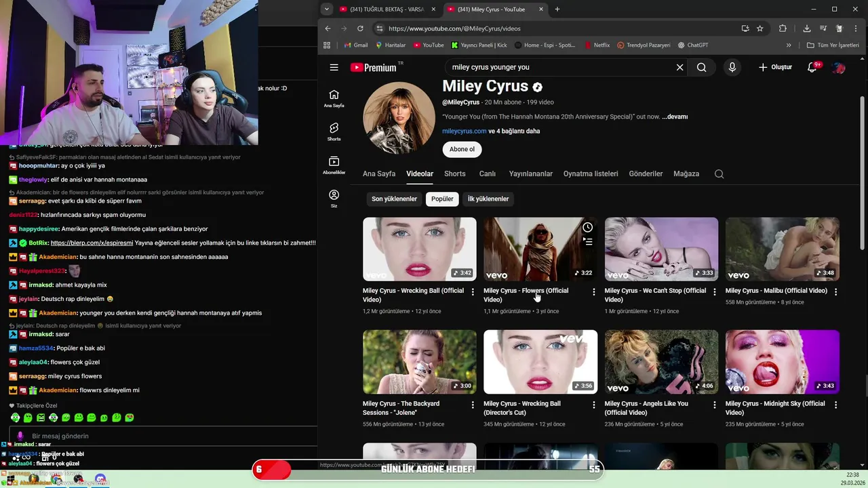
Task: Expand hidden bookmarks chevron
Action: 789,45
